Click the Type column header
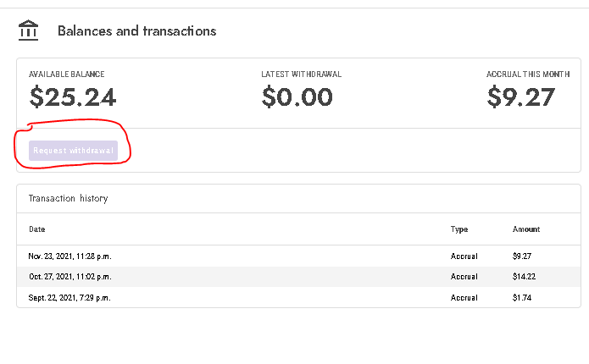The height and width of the screenshot is (364, 589). point(459,229)
